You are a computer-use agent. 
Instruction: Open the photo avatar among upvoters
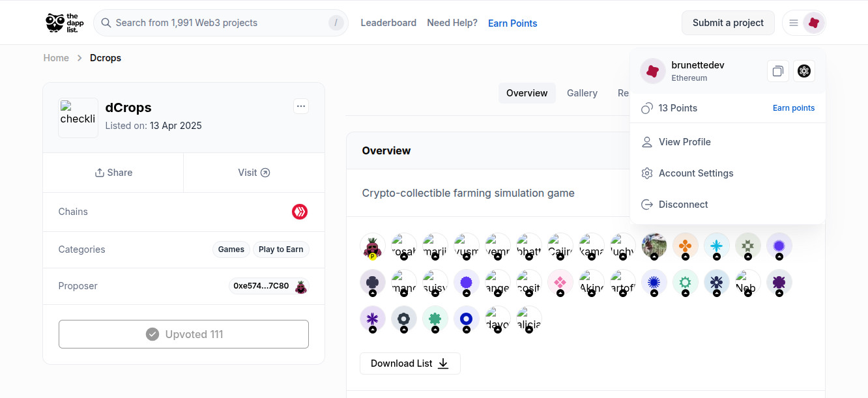click(654, 246)
